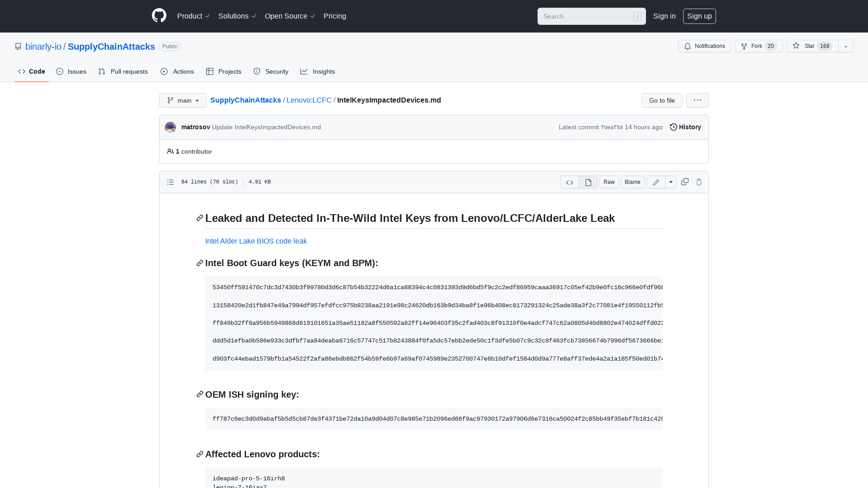Viewport: 868px width, 488px height.
Task: Expand the edit options dropdown arrow
Action: point(671,182)
